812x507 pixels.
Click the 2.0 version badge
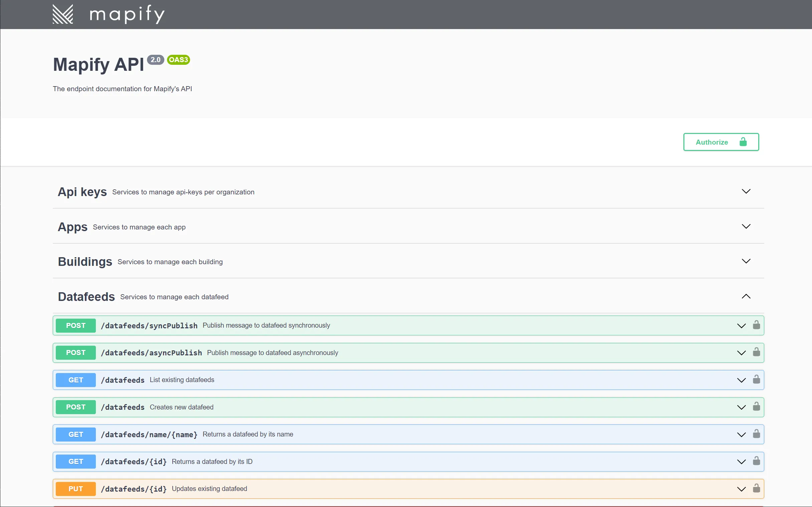pos(155,60)
